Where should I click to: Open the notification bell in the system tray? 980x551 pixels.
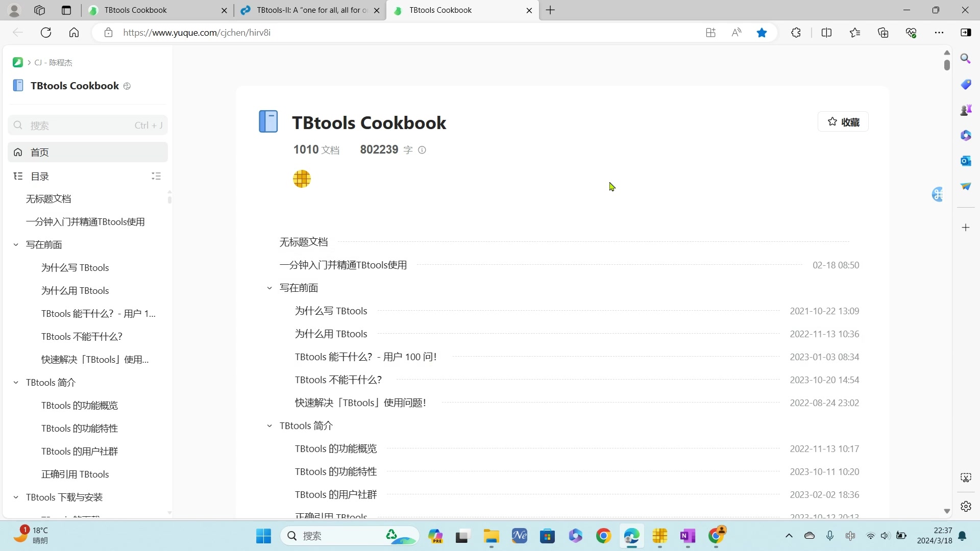pos(962,536)
